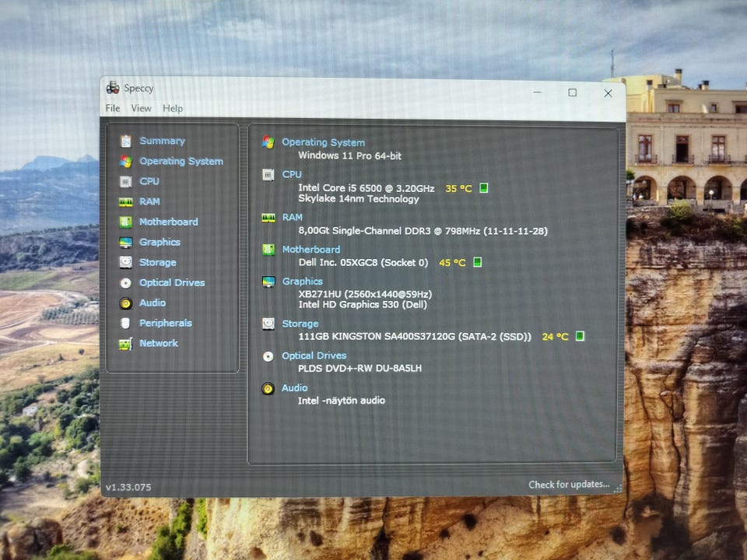Click the Graphics monitor icon in summary pane
This screenshot has height=560, width=747.
point(268,282)
